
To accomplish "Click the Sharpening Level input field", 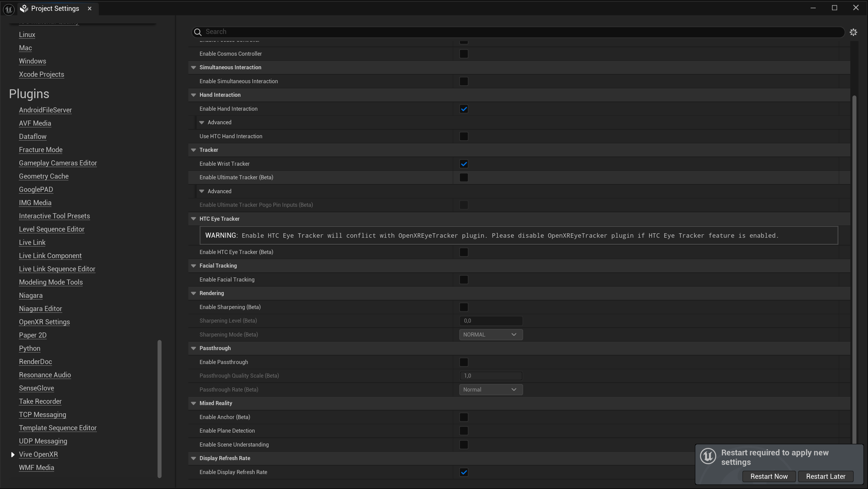I will 490,320.
